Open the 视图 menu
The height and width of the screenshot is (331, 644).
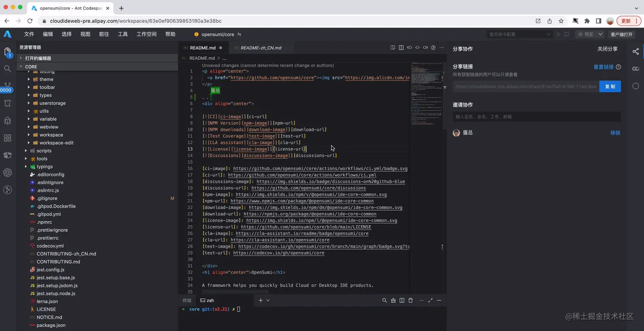click(85, 34)
